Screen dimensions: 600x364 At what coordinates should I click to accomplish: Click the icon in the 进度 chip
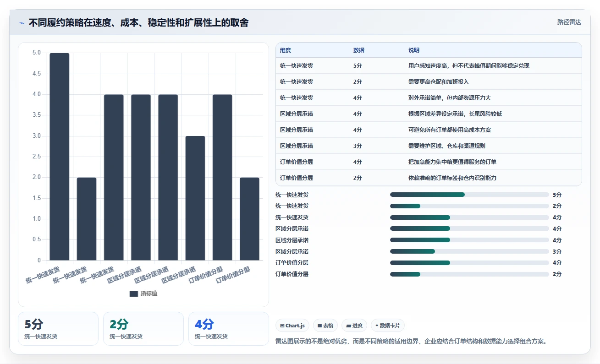(348, 326)
